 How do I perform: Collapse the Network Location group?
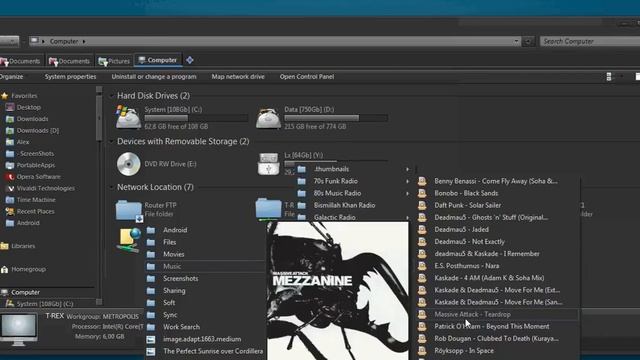click(x=111, y=187)
